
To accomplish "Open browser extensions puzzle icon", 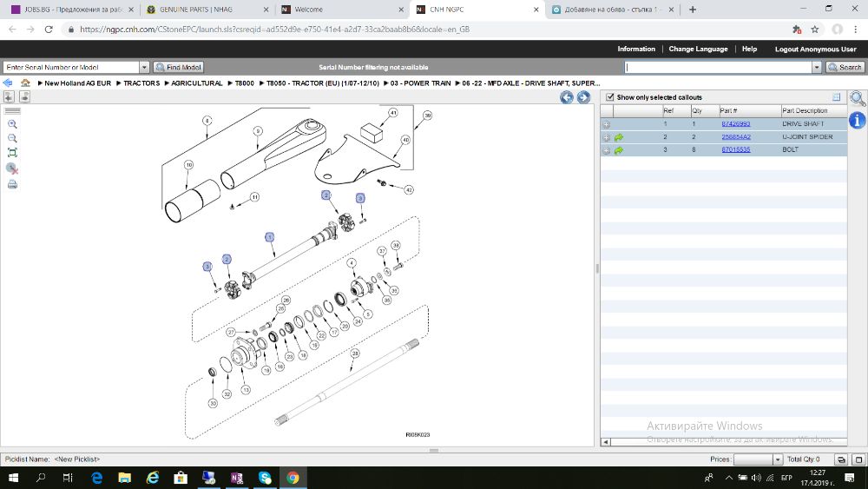I will 797,30.
